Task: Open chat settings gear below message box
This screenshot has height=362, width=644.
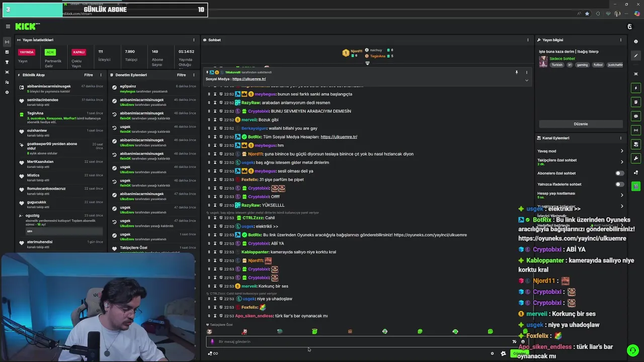Action: (x=492, y=353)
